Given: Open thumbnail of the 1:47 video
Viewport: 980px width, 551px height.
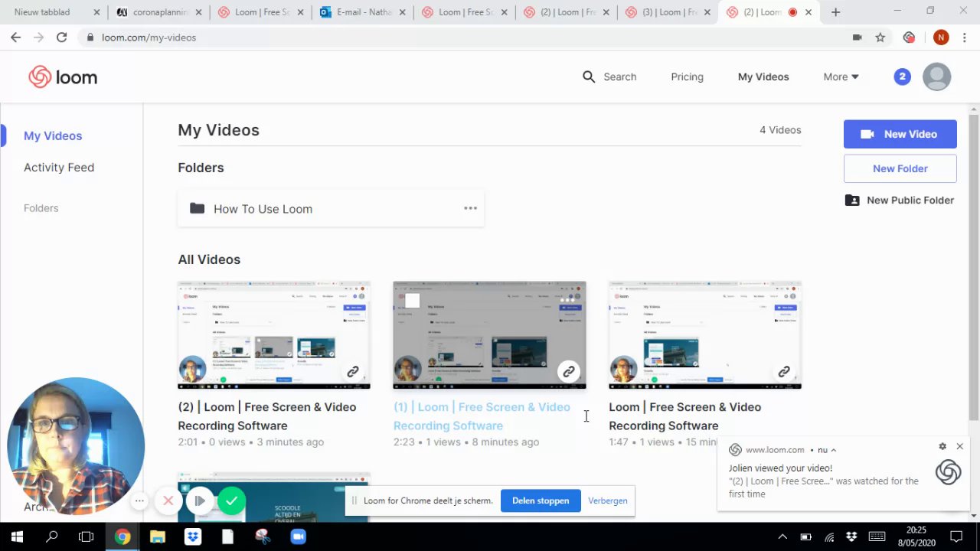Looking at the screenshot, I should point(705,335).
